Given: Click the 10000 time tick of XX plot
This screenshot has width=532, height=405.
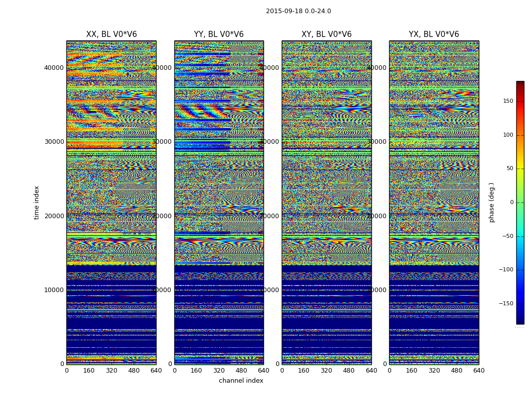Looking at the screenshot, I should [54, 290].
